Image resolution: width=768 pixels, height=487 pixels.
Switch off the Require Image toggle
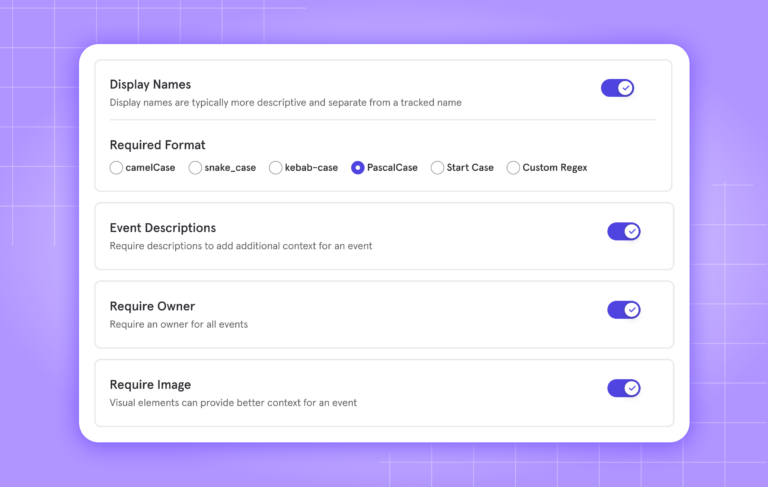click(x=624, y=388)
